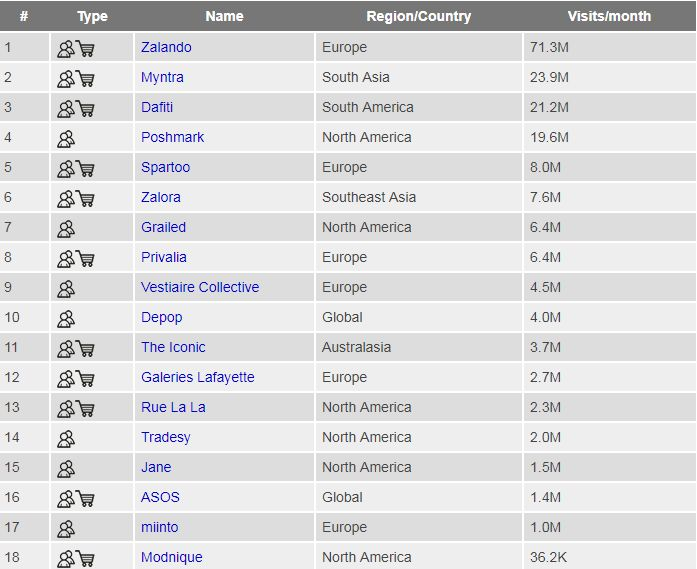Click the type icon for Vestiaire Collective
697x569 pixels.
(x=66, y=288)
